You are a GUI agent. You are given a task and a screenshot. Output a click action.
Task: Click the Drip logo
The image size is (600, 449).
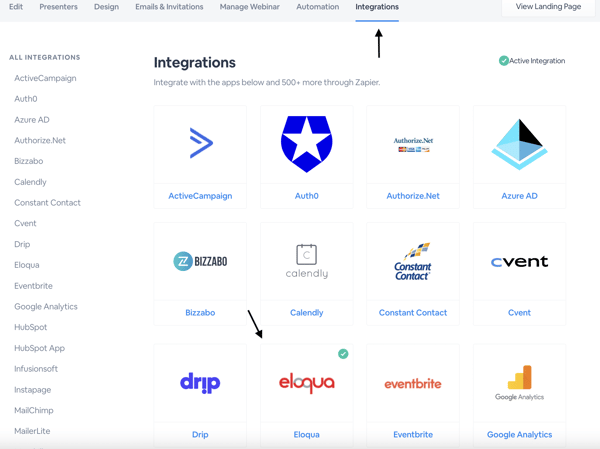(x=200, y=383)
